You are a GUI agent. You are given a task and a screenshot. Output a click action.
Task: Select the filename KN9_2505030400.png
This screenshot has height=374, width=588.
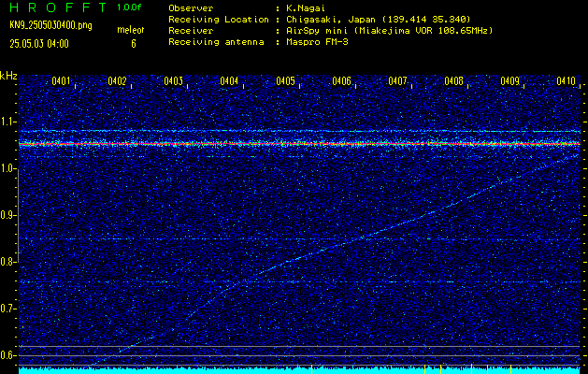tap(50, 25)
